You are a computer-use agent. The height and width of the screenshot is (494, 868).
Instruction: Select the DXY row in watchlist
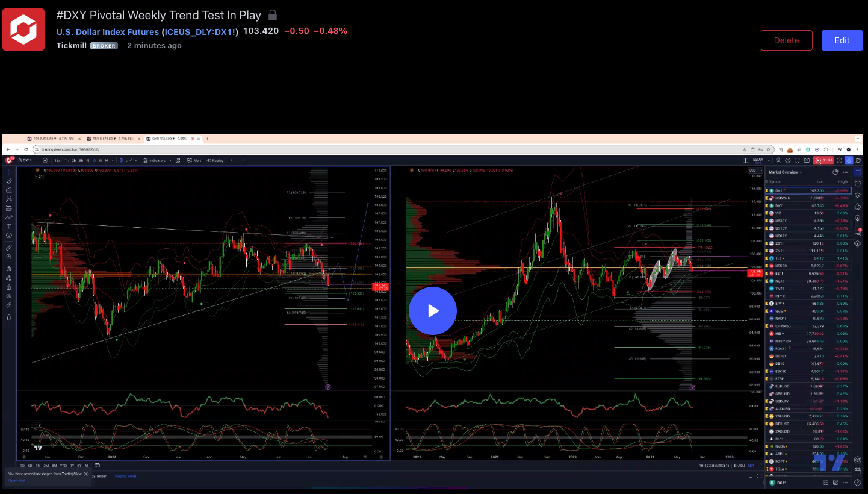click(x=808, y=205)
